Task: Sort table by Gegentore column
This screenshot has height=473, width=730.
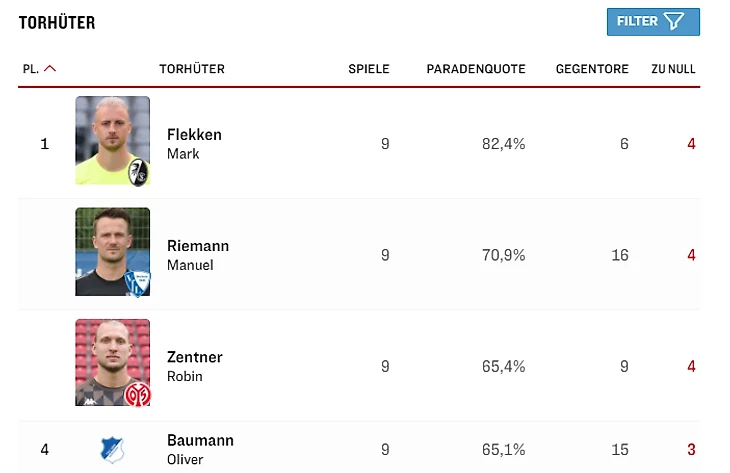Action: click(592, 69)
